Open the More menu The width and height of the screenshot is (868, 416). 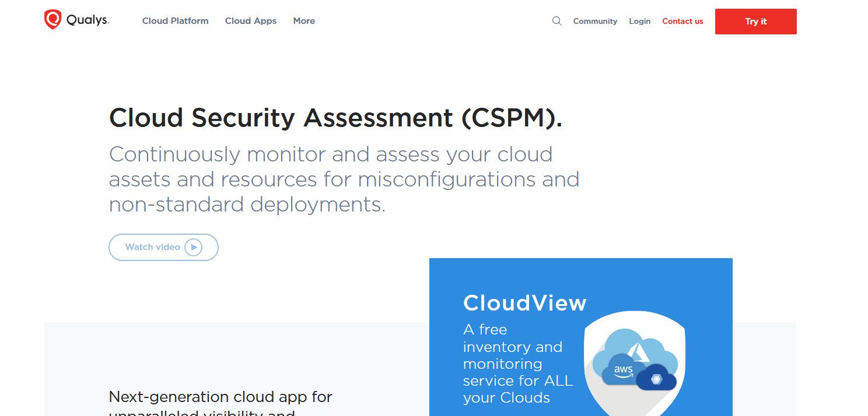(x=304, y=21)
